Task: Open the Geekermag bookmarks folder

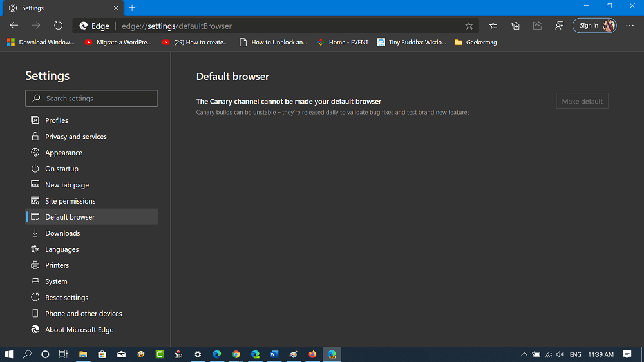Action: pos(476,42)
